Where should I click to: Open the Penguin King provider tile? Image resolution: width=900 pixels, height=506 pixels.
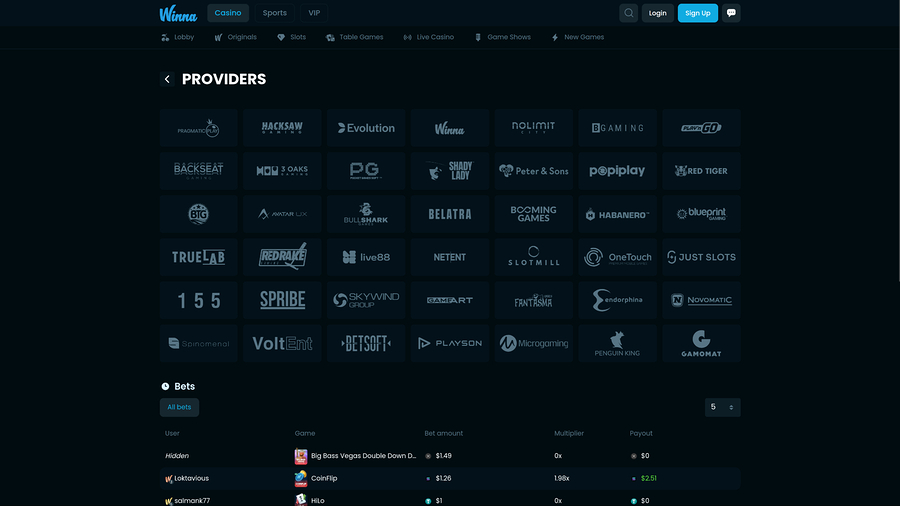point(618,343)
